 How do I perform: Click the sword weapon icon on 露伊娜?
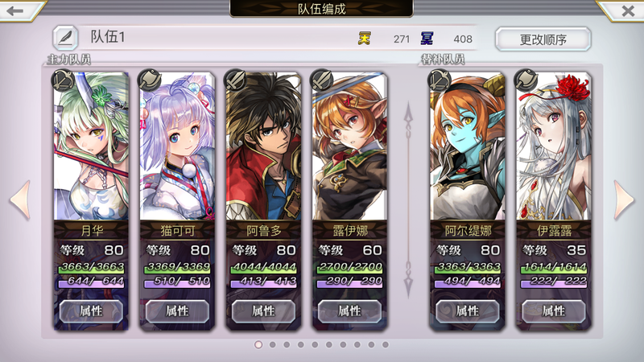pos(321,80)
